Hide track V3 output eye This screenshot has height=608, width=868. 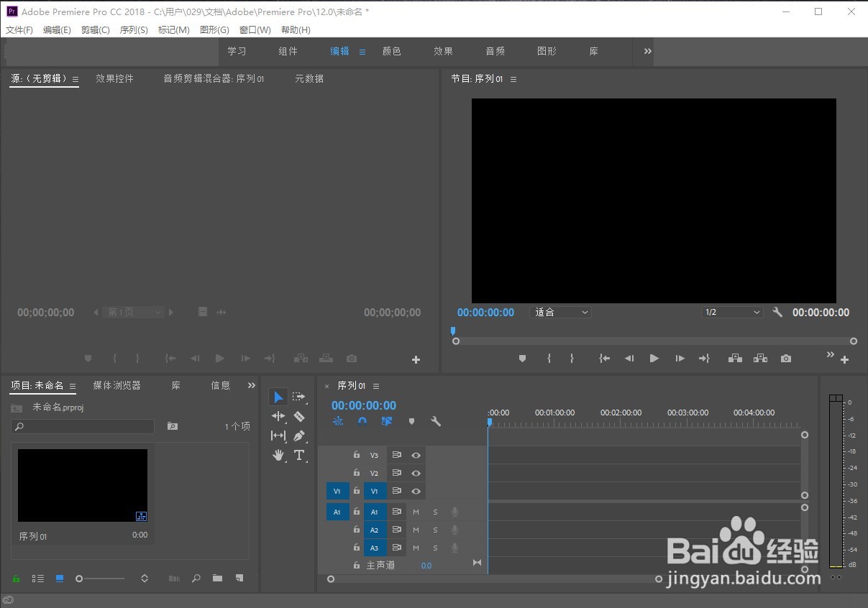(416, 455)
